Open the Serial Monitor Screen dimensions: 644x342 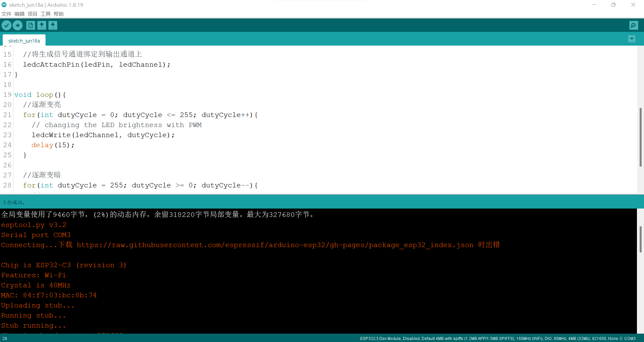[634, 25]
